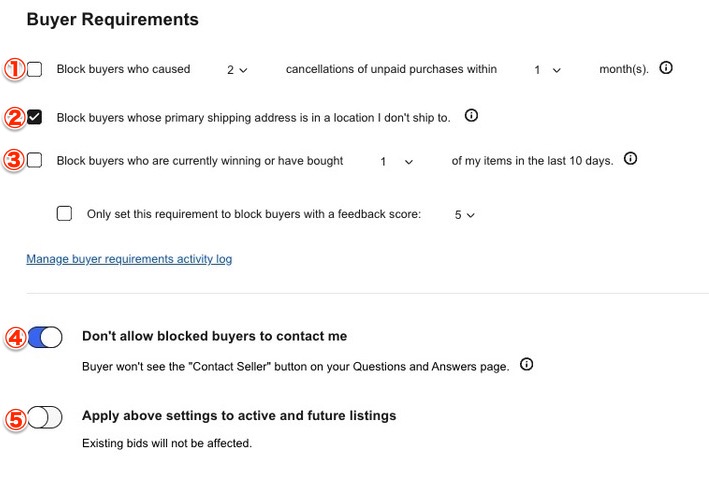Open feedback score dropdown showing 5
The image size is (709, 479).
point(464,214)
